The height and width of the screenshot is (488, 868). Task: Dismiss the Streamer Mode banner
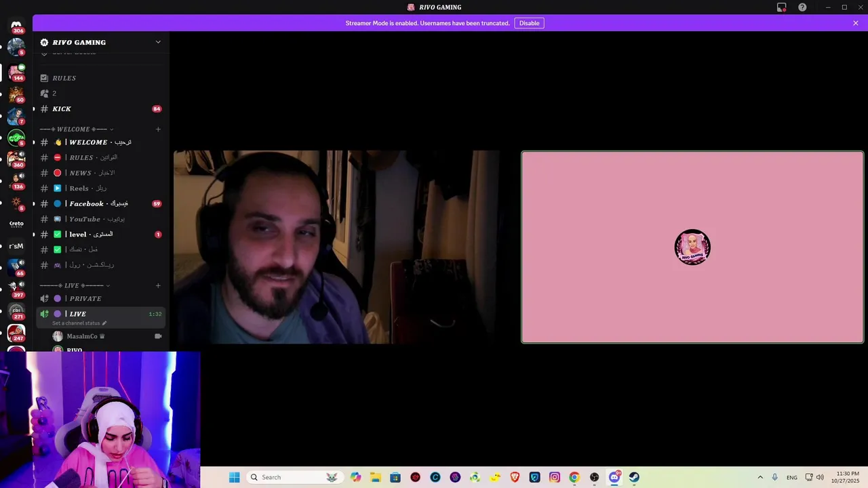coord(856,23)
